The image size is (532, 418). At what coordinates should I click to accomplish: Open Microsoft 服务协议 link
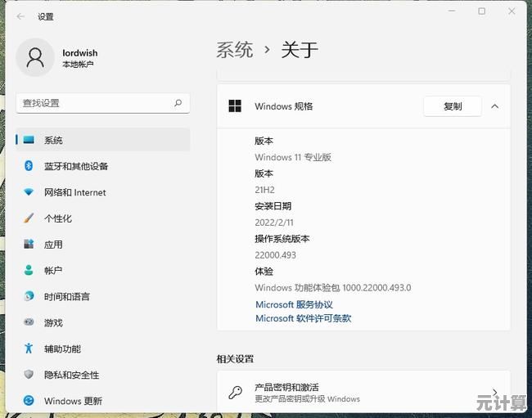[294, 304]
